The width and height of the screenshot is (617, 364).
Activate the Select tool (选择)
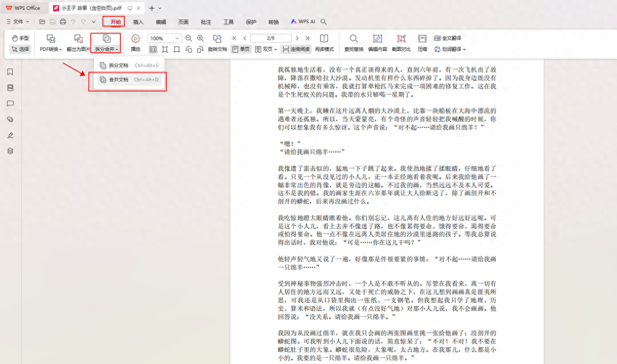(x=21, y=49)
